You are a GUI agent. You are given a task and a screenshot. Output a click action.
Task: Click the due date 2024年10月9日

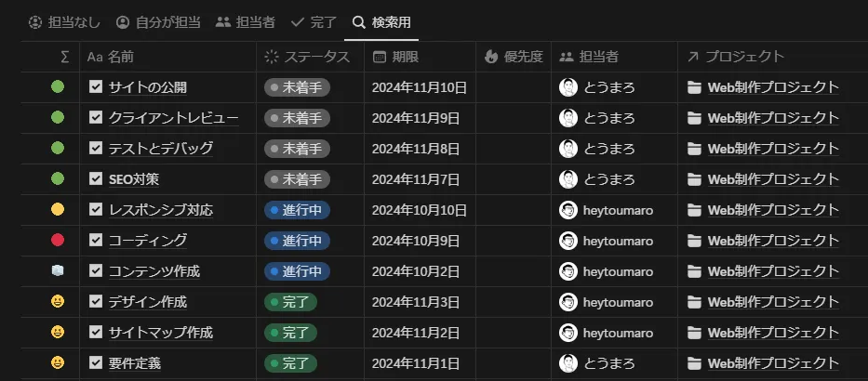click(x=416, y=241)
